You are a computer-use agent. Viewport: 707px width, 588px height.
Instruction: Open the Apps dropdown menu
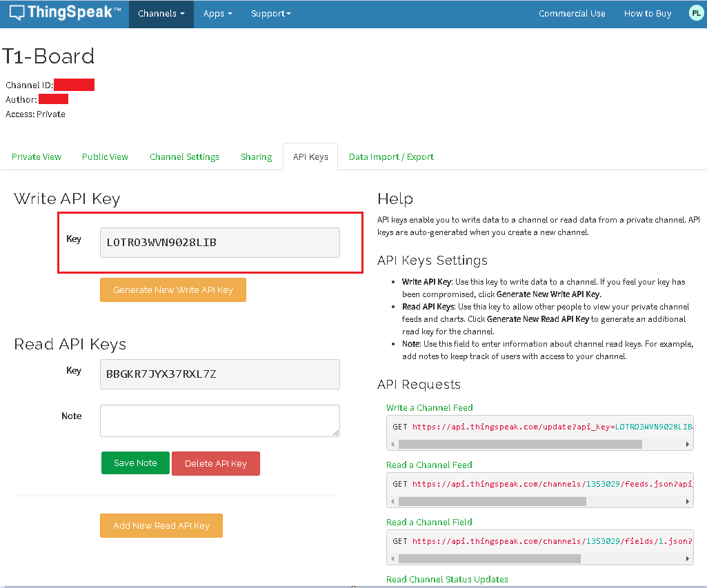(217, 13)
